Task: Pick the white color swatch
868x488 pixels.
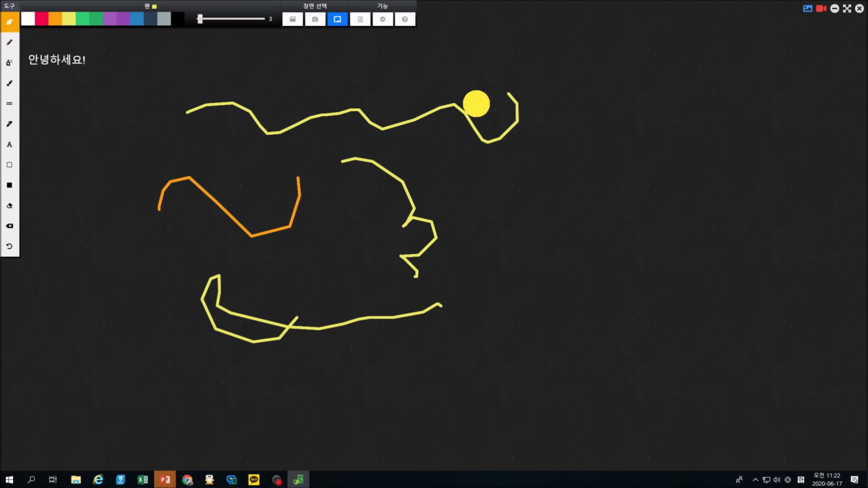Action: point(28,19)
